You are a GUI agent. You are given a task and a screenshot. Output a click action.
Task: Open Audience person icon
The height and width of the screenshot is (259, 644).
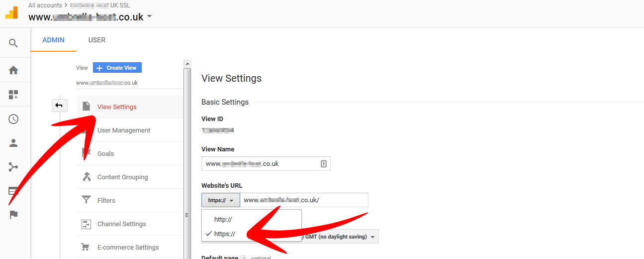[13, 143]
